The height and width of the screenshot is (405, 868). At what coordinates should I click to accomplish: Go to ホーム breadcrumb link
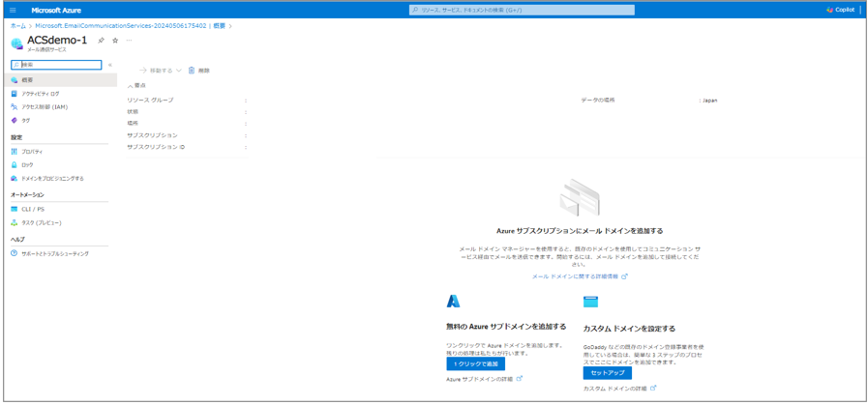(17, 26)
